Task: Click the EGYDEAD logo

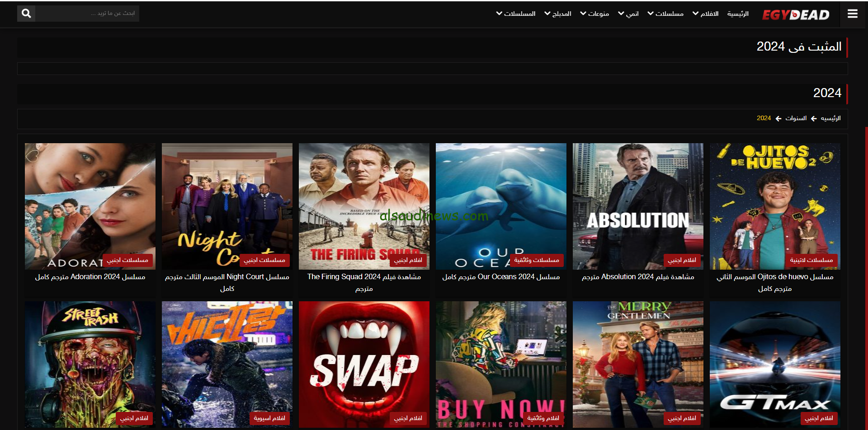Action: (x=796, y=14)
